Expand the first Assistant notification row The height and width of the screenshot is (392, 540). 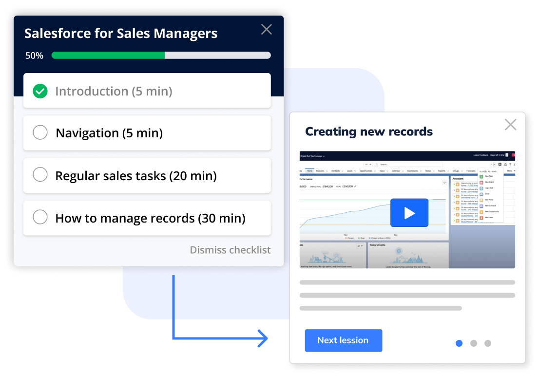click(x=454, y=184)
